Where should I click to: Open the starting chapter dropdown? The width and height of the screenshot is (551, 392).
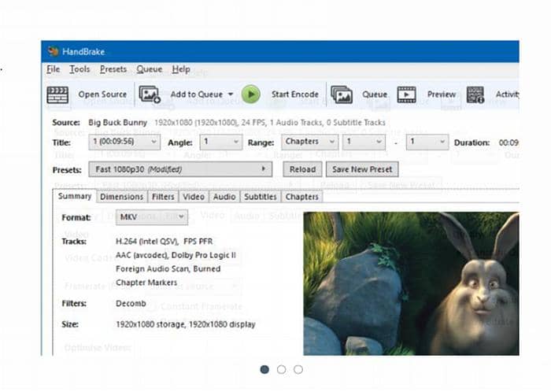pos(364,142)
